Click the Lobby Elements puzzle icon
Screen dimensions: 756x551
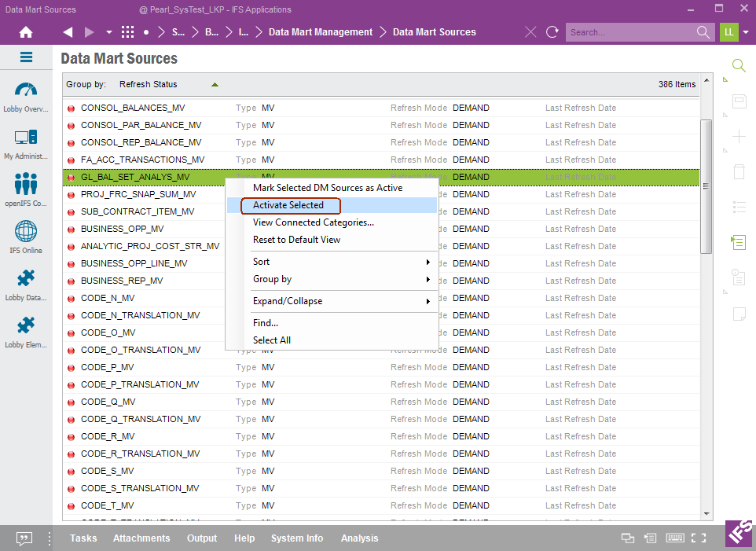26,330
